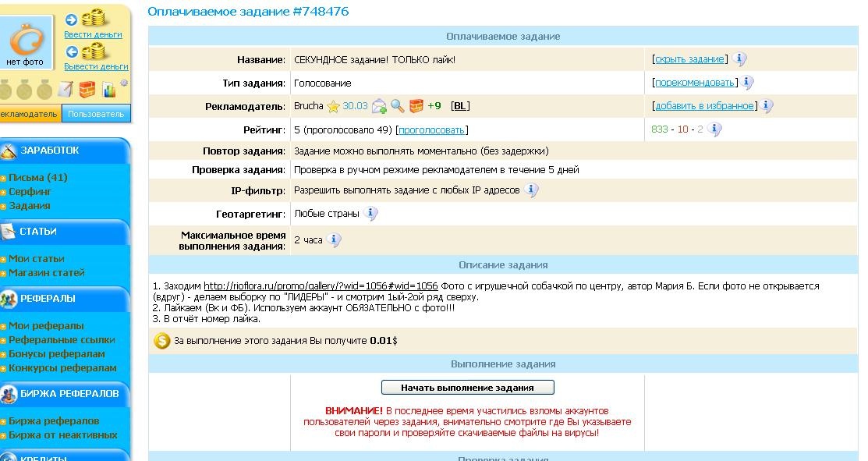Open the rioflora.ru gallery link

point(321,286)
